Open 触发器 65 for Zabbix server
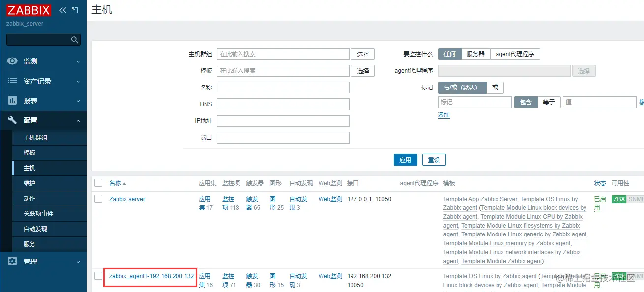Screen dimensions: 644x292 pyautogui.click(x=253, y=204)
